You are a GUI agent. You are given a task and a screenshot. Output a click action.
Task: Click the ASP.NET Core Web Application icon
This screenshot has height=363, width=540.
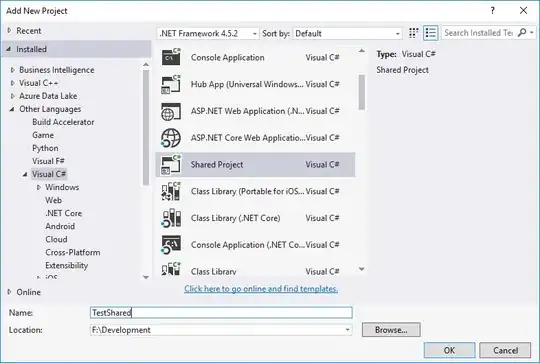pyautogui.click(x=171, y=138)
